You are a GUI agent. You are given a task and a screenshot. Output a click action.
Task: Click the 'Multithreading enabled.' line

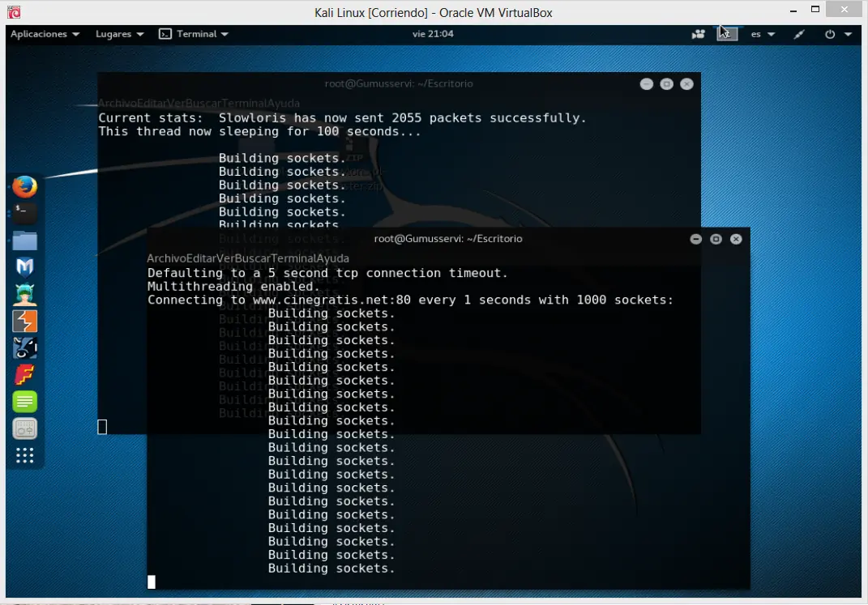(233, 287)
